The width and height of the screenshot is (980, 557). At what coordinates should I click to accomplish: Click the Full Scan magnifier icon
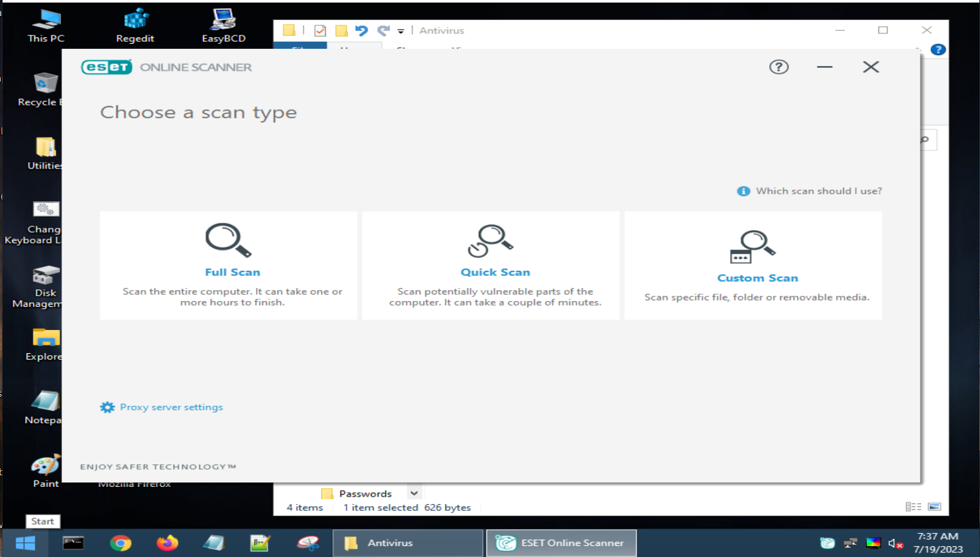click(x=228, y=241)
